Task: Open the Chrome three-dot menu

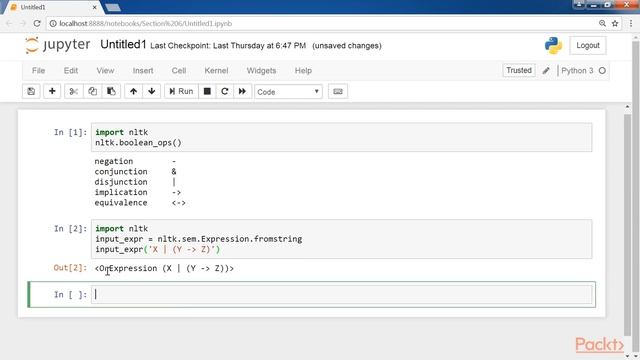Action: pyautogui.click(x=631, y=24)
